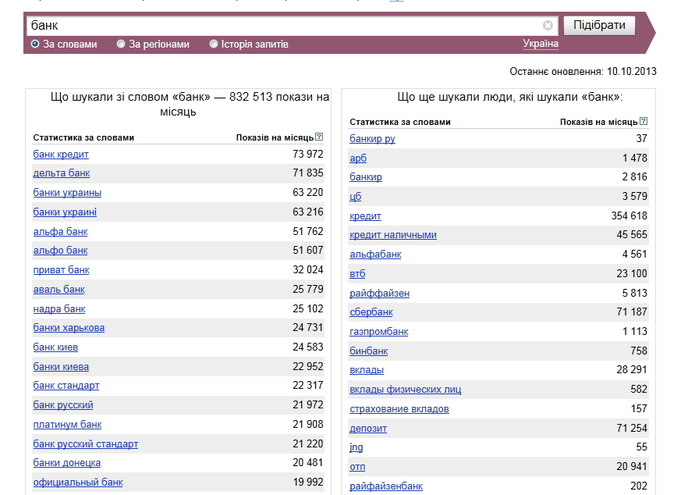The height and width of the screenshot is (495, 688).
Task: Open the "приват банк" query link
Action: (x=61, y=270)
